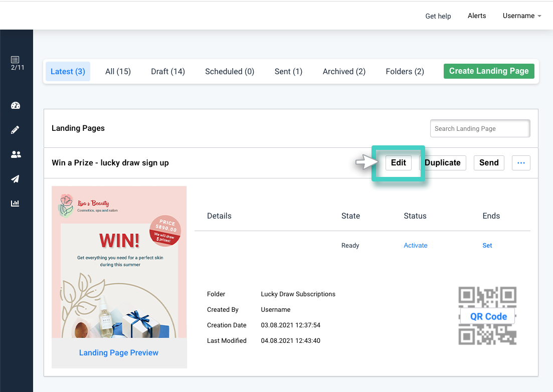This screenshot has width=553, height=392.
Task: Open the three-dots more options button
Action: (521, 163)
